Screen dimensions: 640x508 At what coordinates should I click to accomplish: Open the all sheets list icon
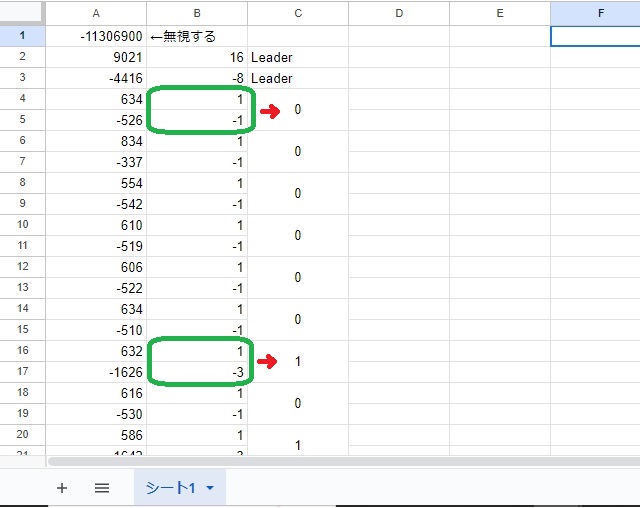101,488
